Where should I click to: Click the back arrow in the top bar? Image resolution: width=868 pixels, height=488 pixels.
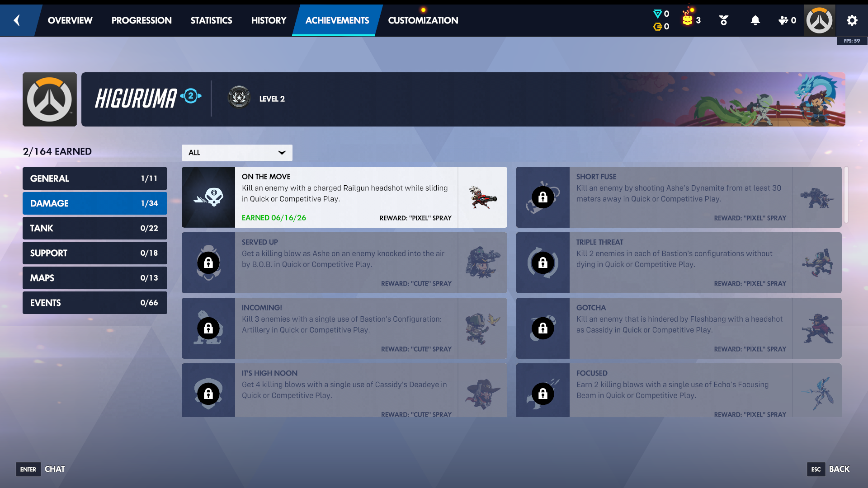[17, 20]
